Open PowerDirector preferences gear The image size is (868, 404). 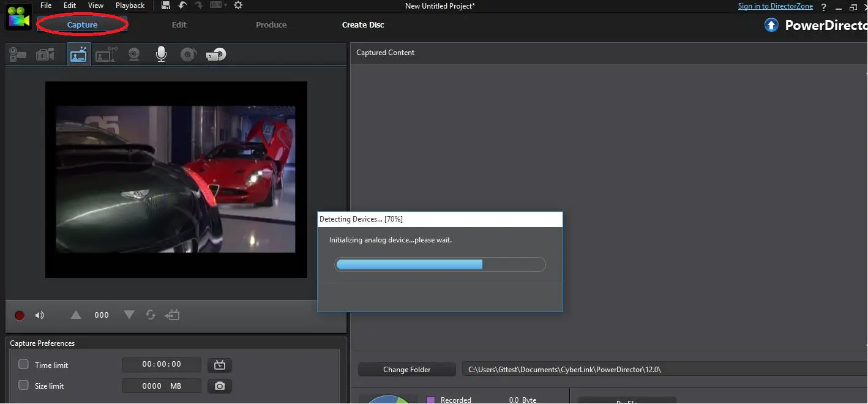(238, 6)
